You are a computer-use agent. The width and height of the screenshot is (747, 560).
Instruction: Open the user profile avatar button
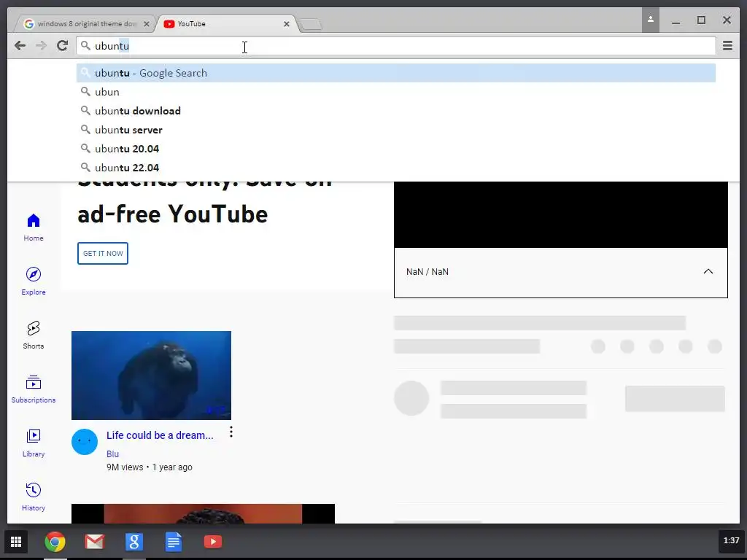tap(650, 20)
